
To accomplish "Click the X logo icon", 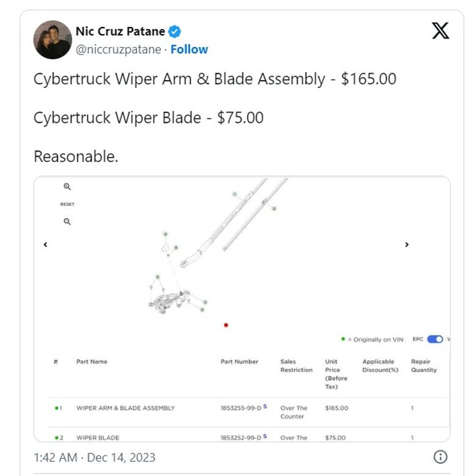I will (x=440, y=31).
